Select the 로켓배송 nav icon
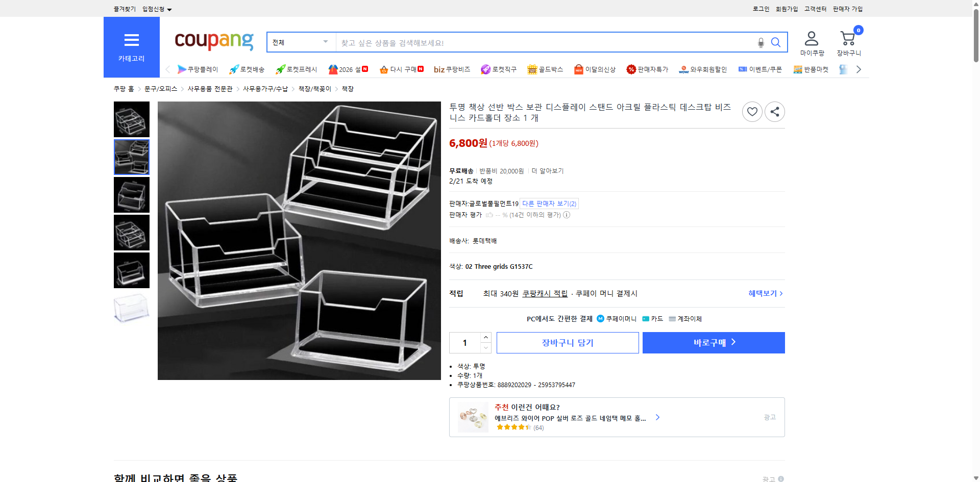 [x=233, y=69]
